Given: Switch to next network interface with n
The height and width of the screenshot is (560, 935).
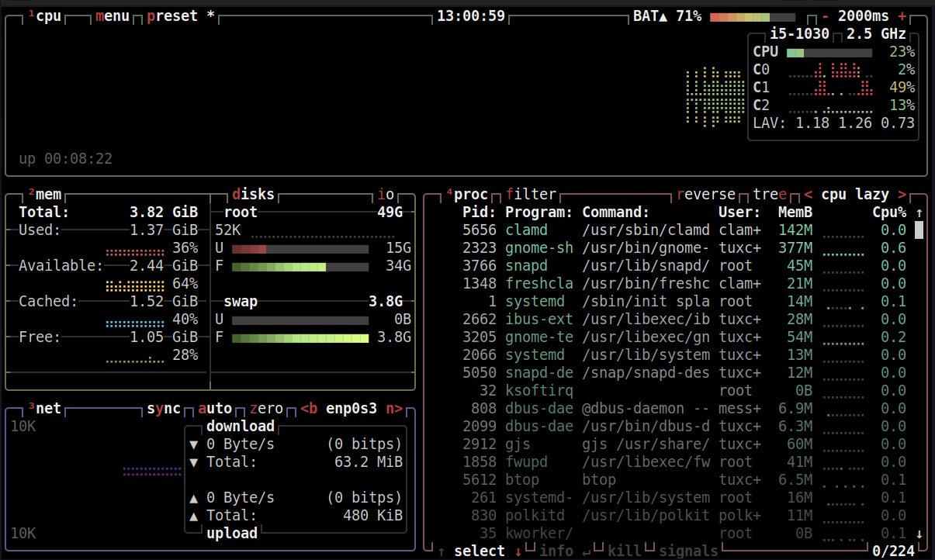Looking at the screenshot, I should point(394,409).
